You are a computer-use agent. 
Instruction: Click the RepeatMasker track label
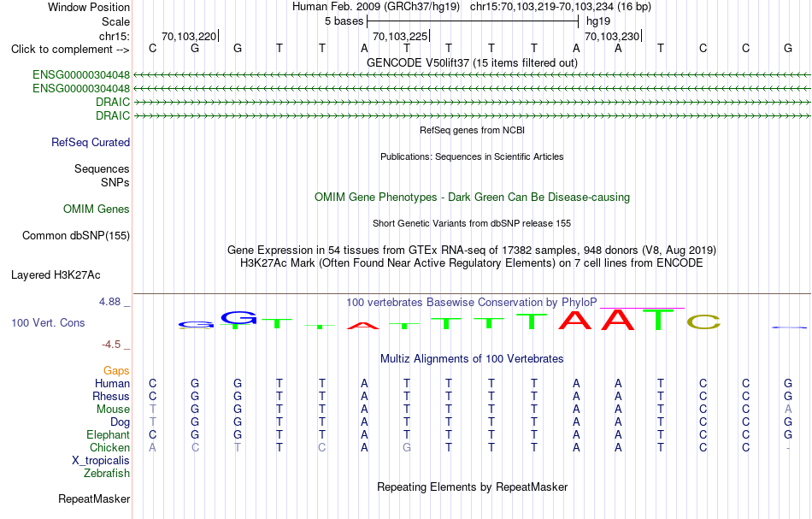click(94, 498)
